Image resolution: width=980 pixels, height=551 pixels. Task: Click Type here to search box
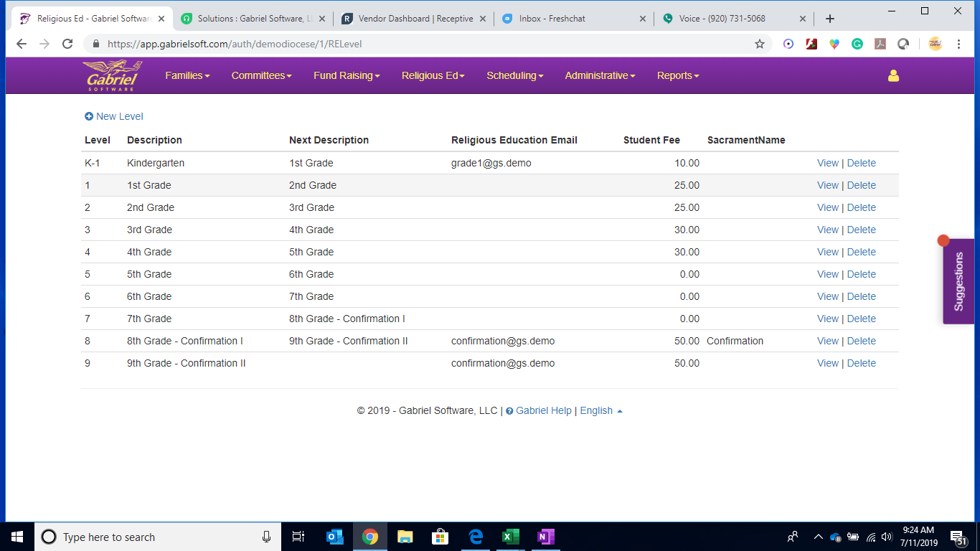158,537
